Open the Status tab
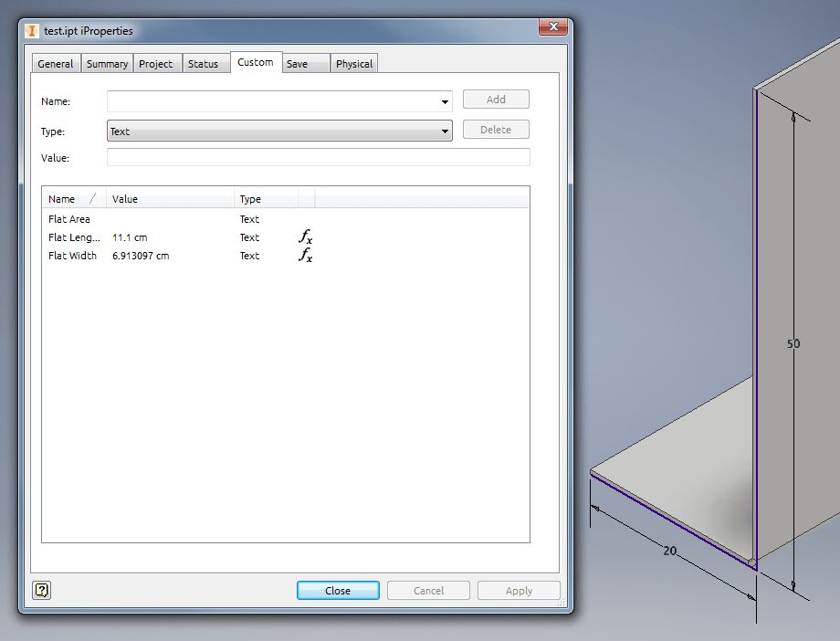Image resolution: width=840 pixels, height=641 pixels. coord(205,63)
